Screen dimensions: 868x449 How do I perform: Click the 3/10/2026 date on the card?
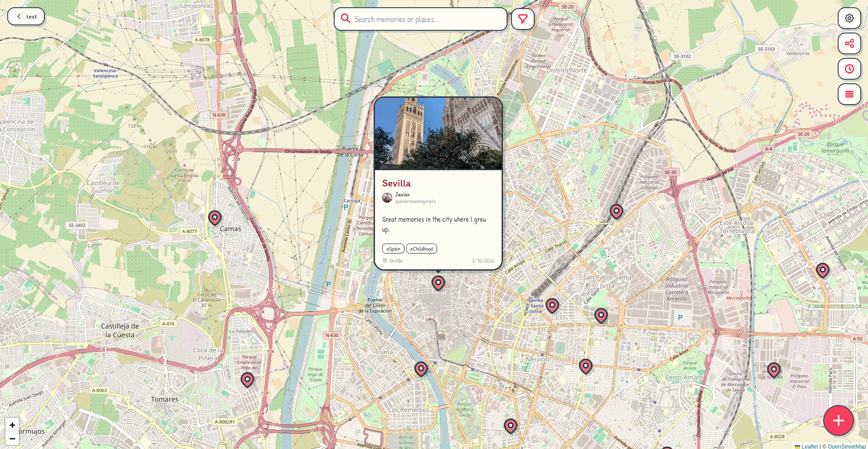click(x=483, y=261)
